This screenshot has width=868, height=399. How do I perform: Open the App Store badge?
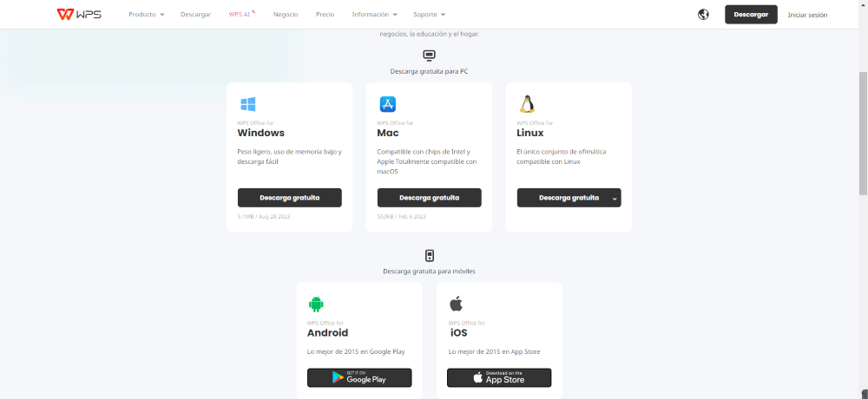(x=499, y=377)
